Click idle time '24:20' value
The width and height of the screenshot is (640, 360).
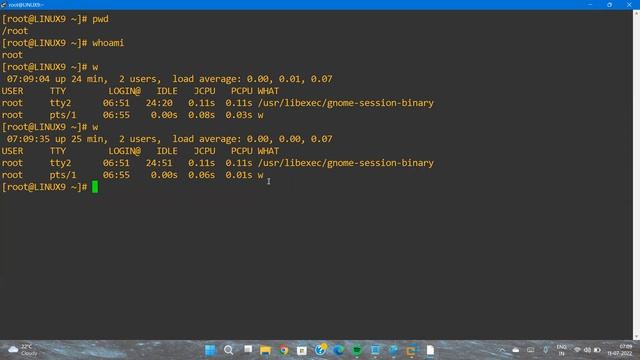(159, 103)
